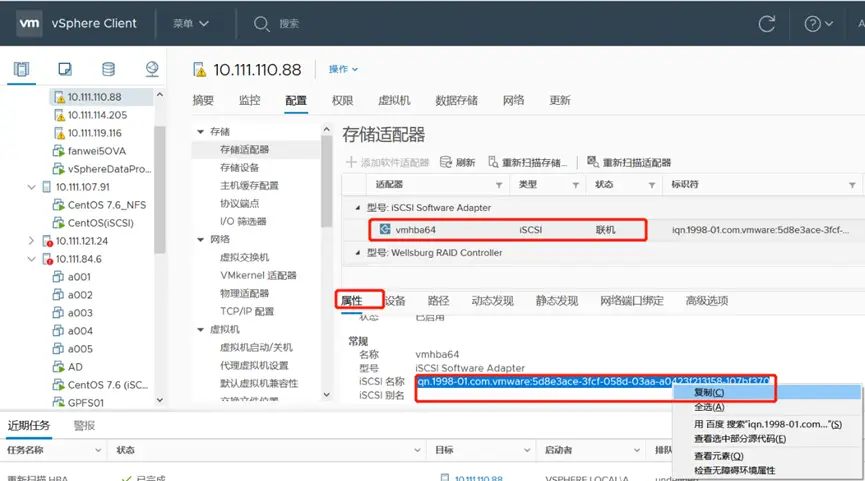The width and height of the screenshot is (865, 481).
Task: Collapse the 10.111.84.6 host node
Action: tap(31, 259)
